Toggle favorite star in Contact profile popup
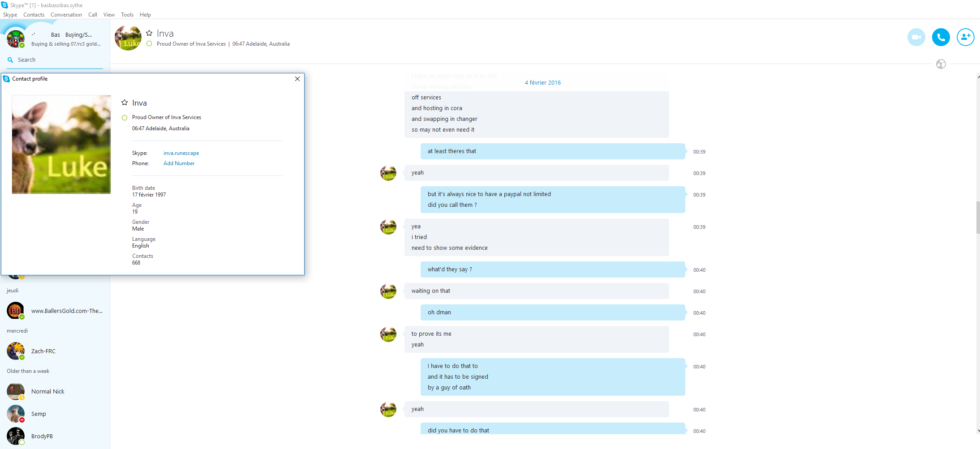The width and height of the screenshot is (980, 449). tap(125, 103)
